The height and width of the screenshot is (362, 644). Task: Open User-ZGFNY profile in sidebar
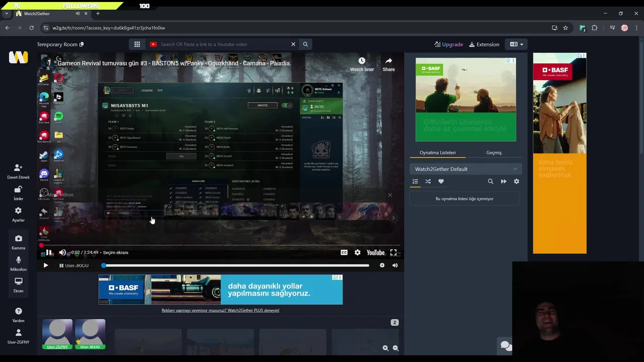(x=18, y=336)
